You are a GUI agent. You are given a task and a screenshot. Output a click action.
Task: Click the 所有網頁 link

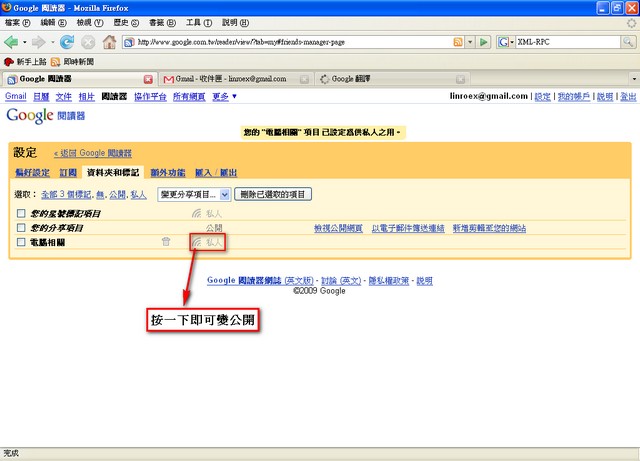point(189,96)
